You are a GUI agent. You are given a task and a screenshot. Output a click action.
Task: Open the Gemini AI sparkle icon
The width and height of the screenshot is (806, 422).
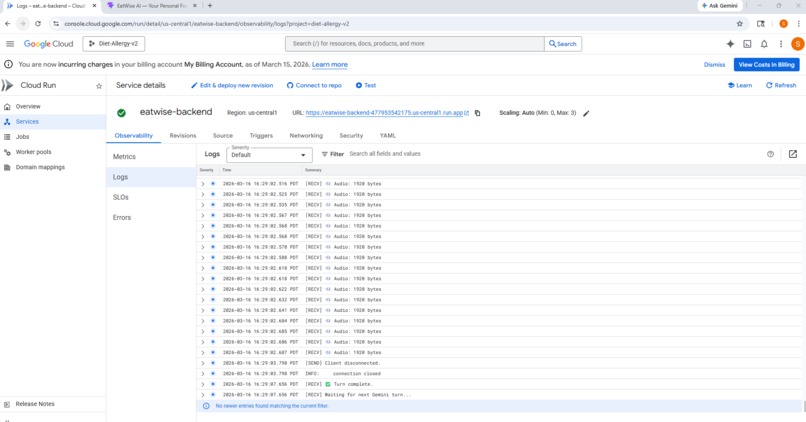730,44
